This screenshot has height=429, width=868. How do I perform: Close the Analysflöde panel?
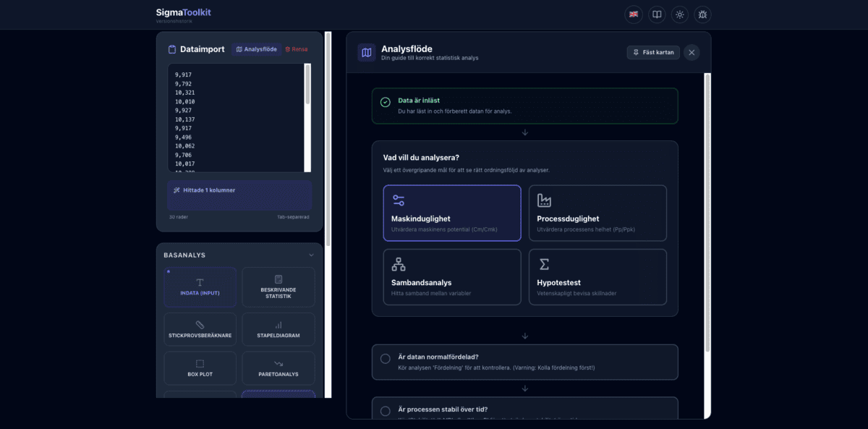click(x=692, y=52)
